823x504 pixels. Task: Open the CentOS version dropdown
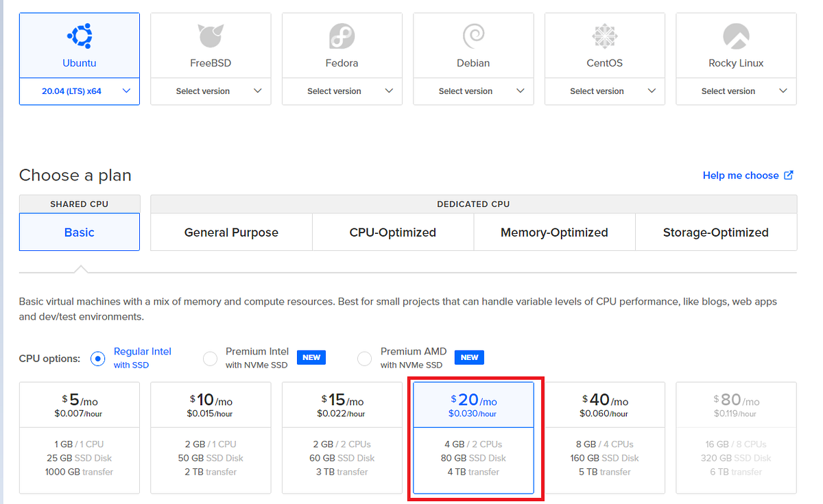[604, 91]
